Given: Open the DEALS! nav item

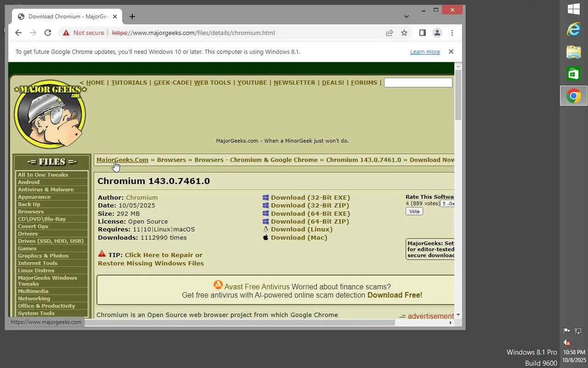Looking at the screenshot, I should (x=333, y=83).
